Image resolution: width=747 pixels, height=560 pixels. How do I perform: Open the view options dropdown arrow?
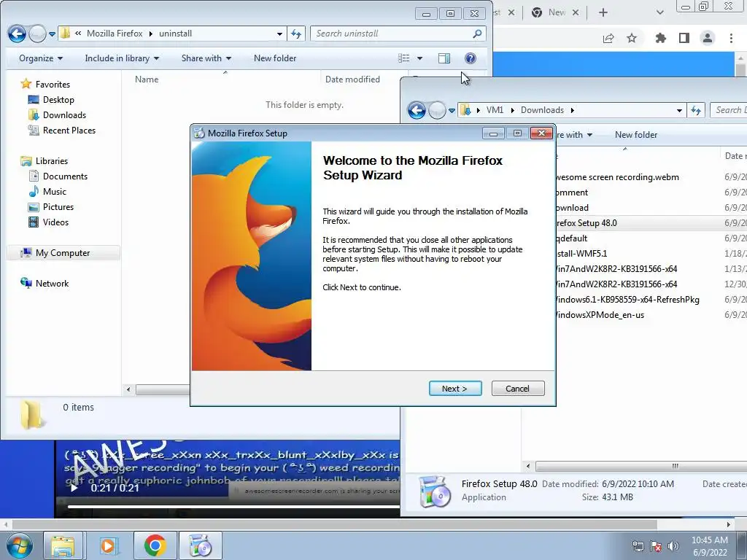click(x=419, y=58)
